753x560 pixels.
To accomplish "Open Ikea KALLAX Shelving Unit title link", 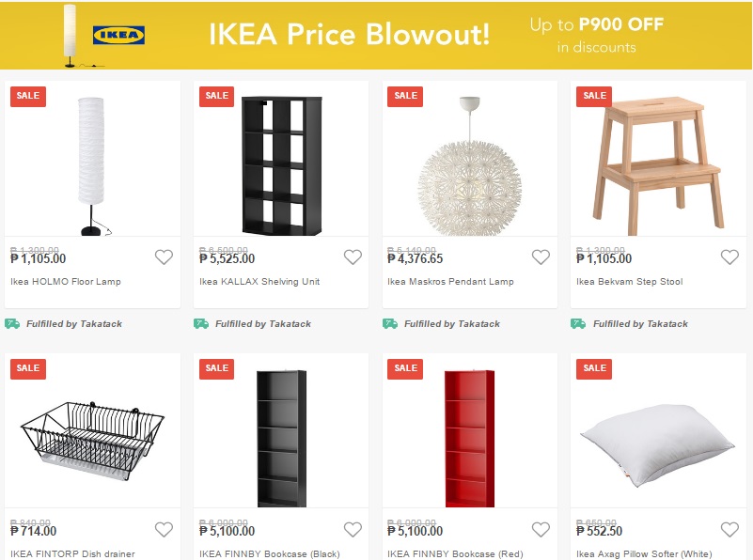I will click(259, 282).
